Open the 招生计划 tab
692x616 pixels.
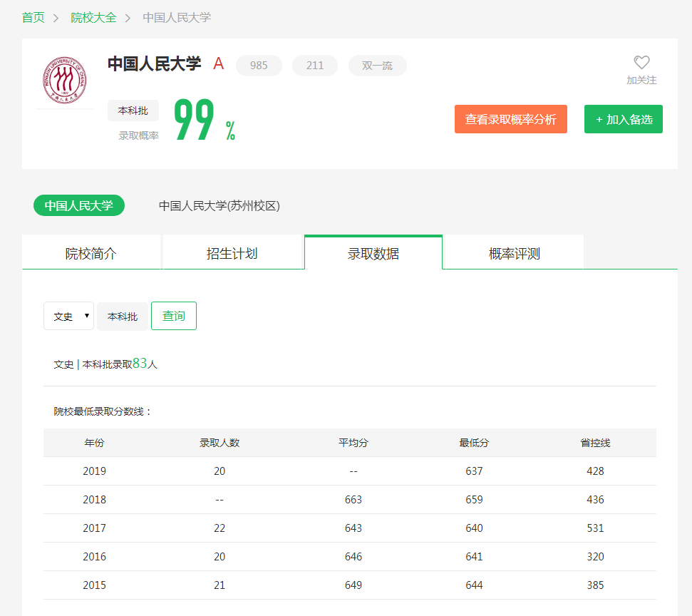point(232,252)
